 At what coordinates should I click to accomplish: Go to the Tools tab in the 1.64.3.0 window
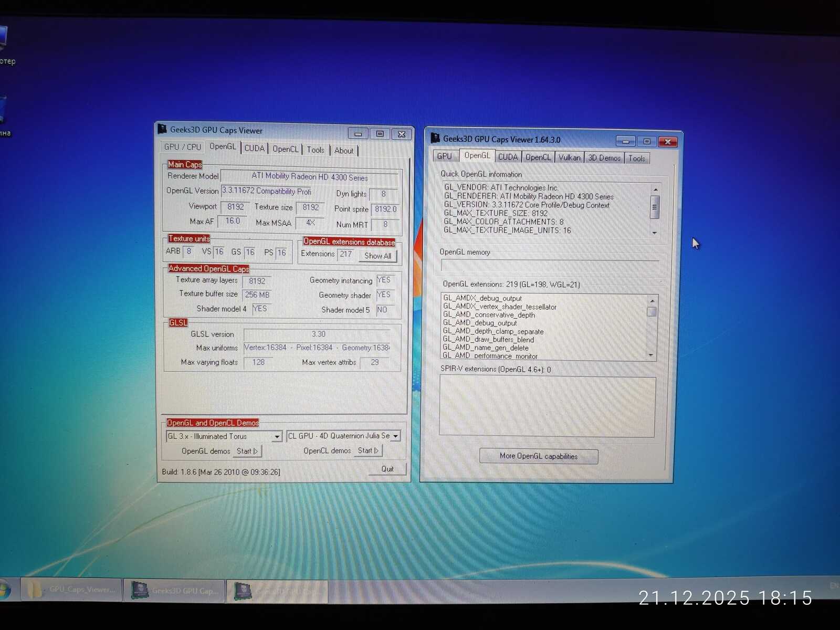click(x=637, y=159)
